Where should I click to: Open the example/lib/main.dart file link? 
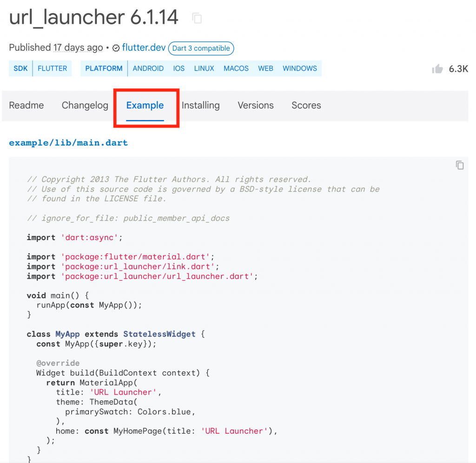coord(68,143)
